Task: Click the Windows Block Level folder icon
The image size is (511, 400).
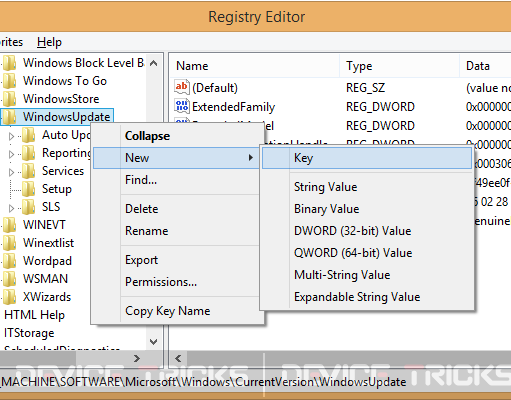Action: click(9, 63)
